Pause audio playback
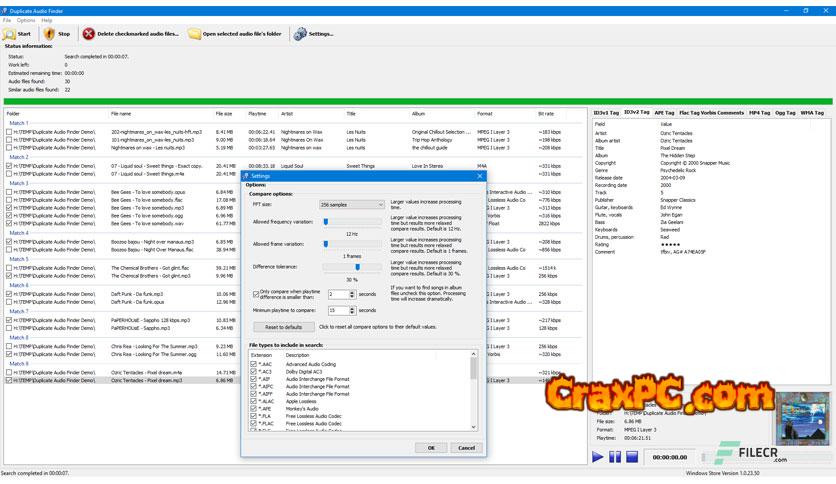The height and width of the screenshot is (484, 836). (x=615, y=457)
